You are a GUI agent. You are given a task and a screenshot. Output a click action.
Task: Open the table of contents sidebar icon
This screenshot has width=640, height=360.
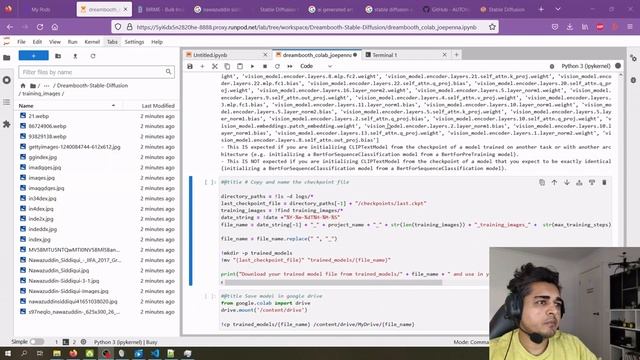click(x=7, y=102)
